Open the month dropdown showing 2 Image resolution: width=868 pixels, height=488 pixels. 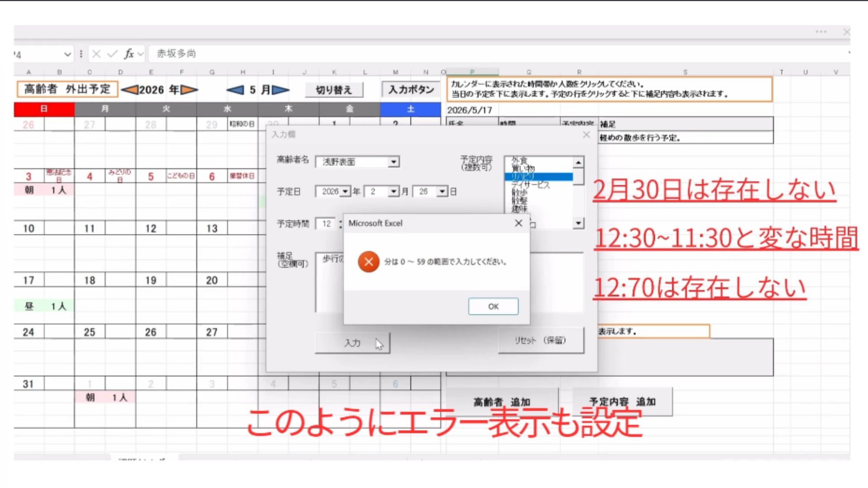pyautogui.click(x=394, y=192)
